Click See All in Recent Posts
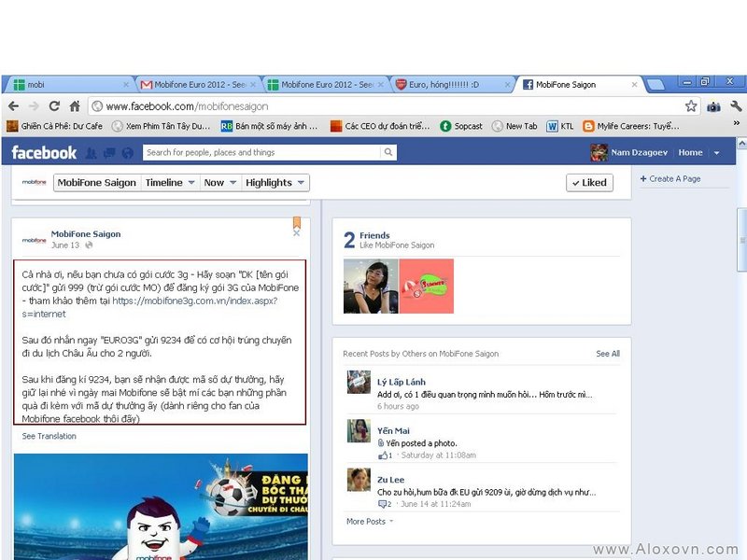Image resolution: width=747 pixels, height=560 pixels. click(608, 354)
